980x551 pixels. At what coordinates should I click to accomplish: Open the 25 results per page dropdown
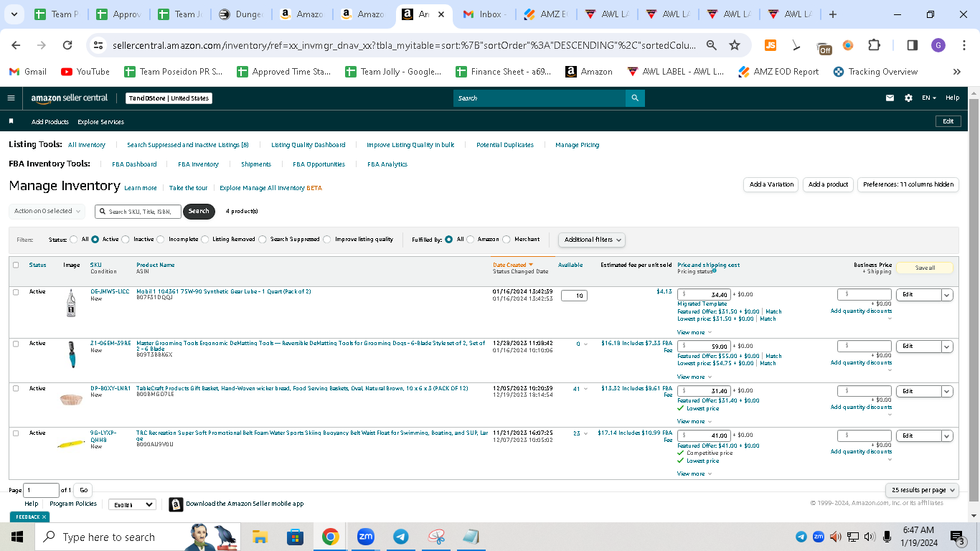923,490
